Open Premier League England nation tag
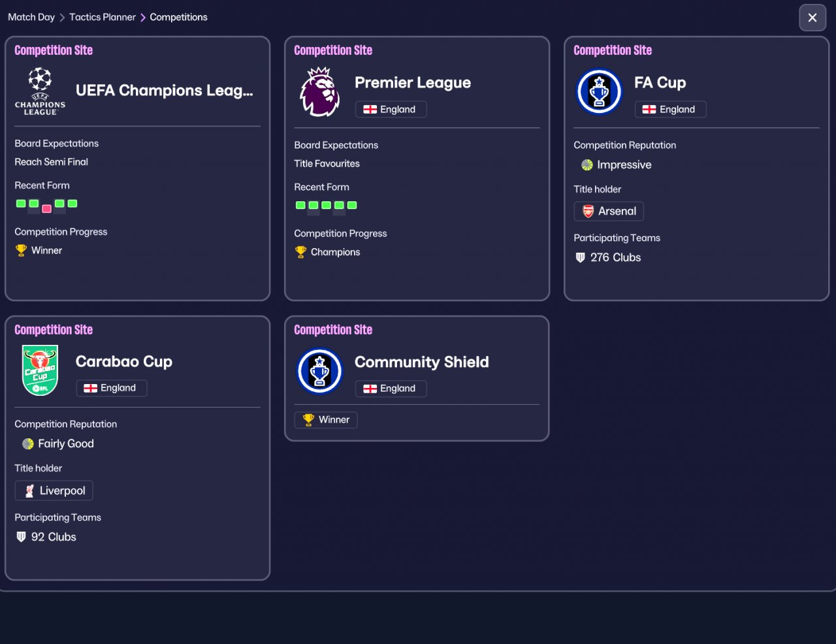The image size is (836, 644). tap(391, 109)
